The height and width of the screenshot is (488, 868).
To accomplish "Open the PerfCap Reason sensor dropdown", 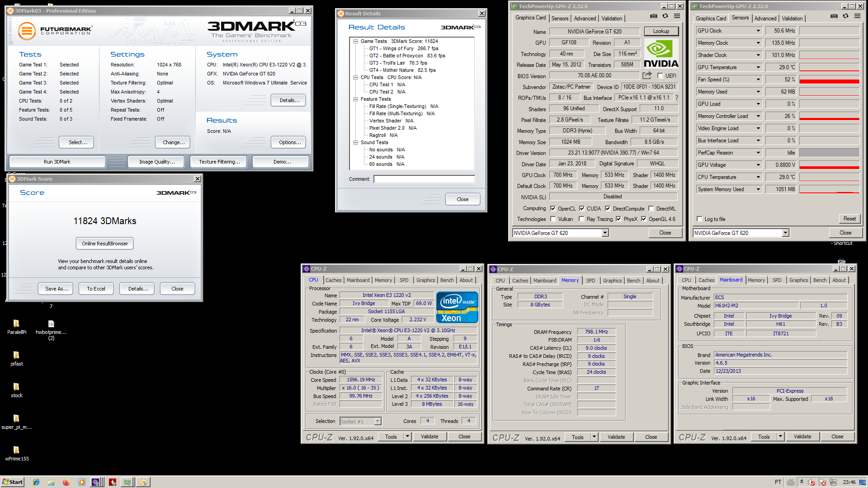I will pyautogui.click(x=758, y=153).
